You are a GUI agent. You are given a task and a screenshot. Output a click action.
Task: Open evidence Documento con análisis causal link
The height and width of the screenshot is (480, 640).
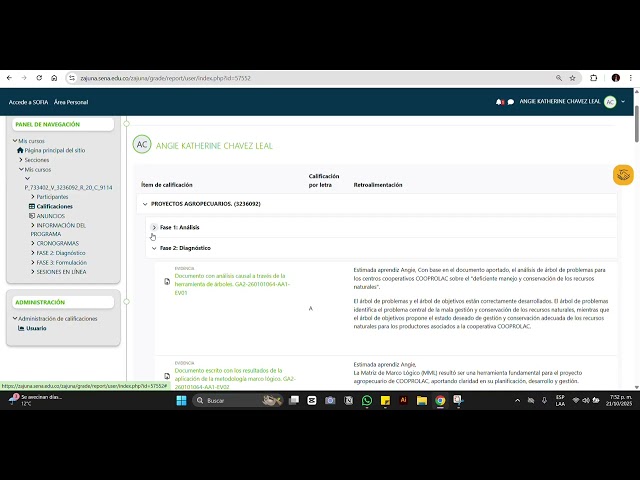232,284
